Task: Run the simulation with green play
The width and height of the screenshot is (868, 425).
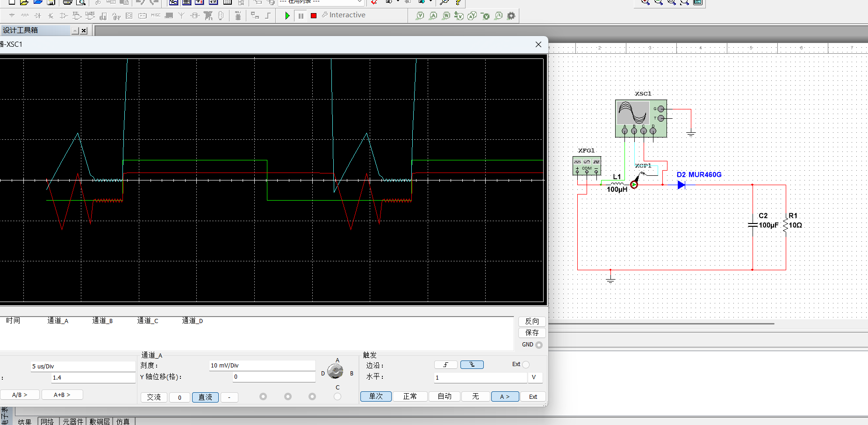Action: (x=287, y=15)
